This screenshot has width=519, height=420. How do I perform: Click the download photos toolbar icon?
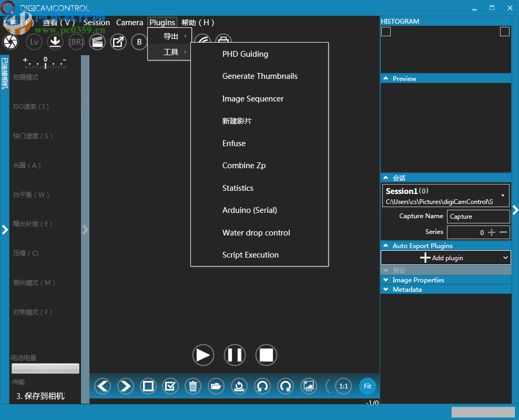(x=55, y=42)
